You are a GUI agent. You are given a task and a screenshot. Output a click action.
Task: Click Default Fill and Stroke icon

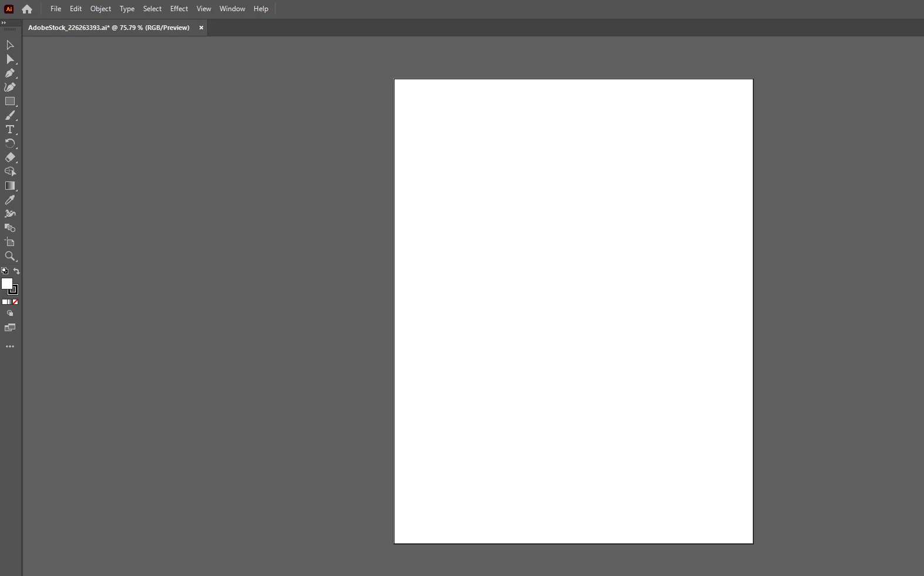pos(5,271)
